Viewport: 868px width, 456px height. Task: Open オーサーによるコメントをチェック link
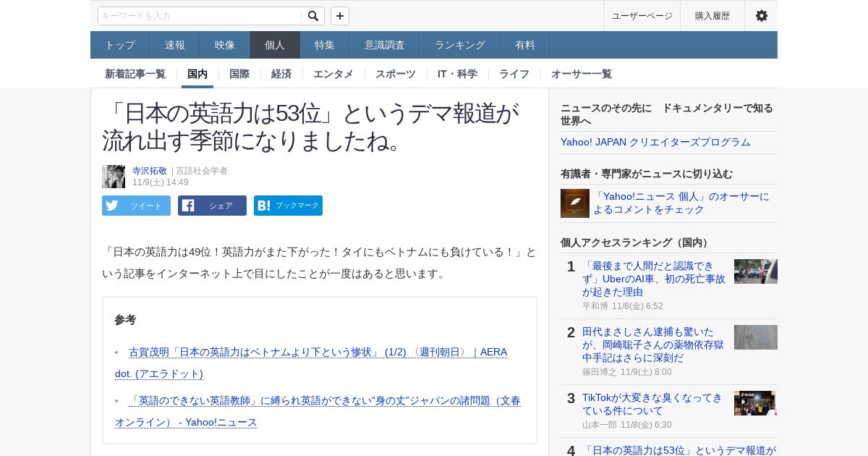(681, 203)
